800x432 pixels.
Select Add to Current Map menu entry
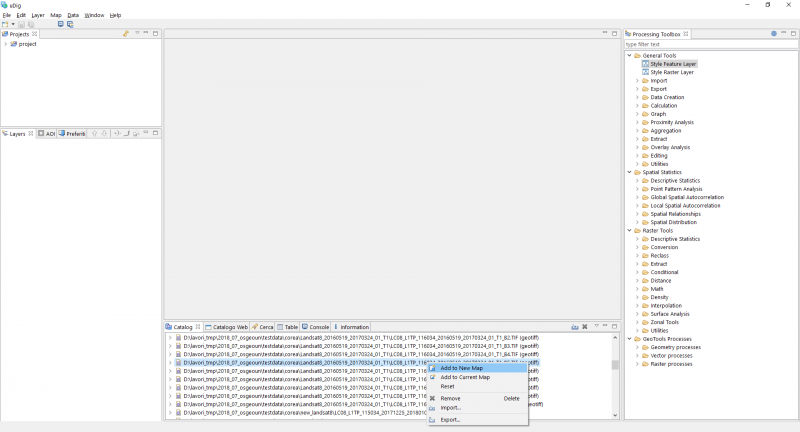[x=465, y=377]
